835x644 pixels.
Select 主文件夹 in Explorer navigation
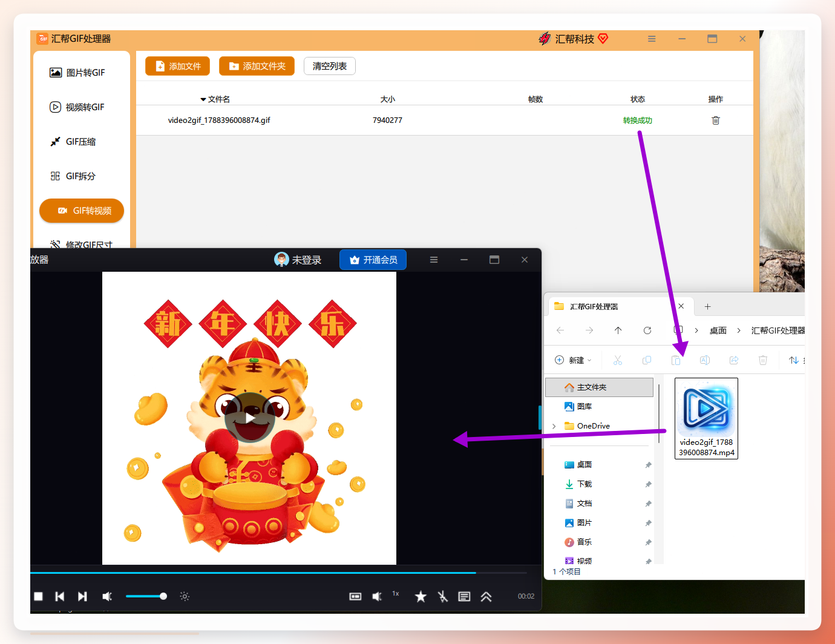pos(600,387)
